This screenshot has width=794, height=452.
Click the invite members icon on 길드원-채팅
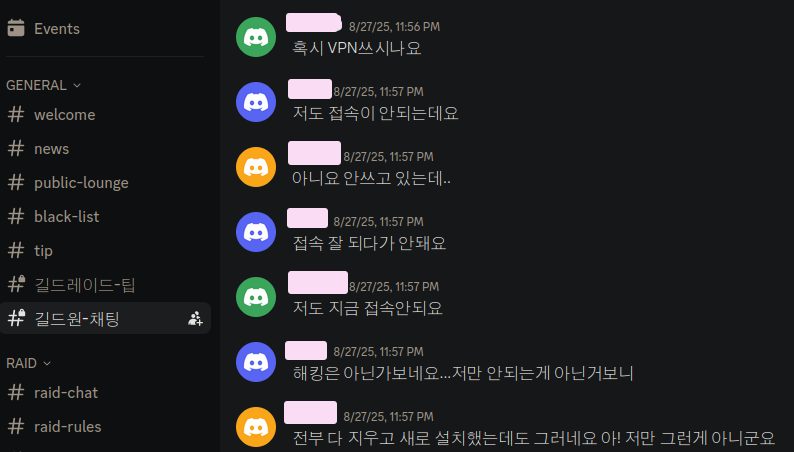(x=195, y=318)
